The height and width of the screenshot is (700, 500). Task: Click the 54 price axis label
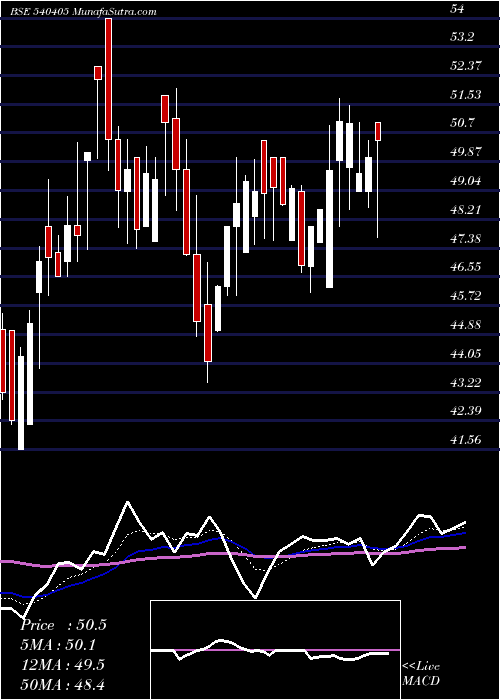point(458,8)
